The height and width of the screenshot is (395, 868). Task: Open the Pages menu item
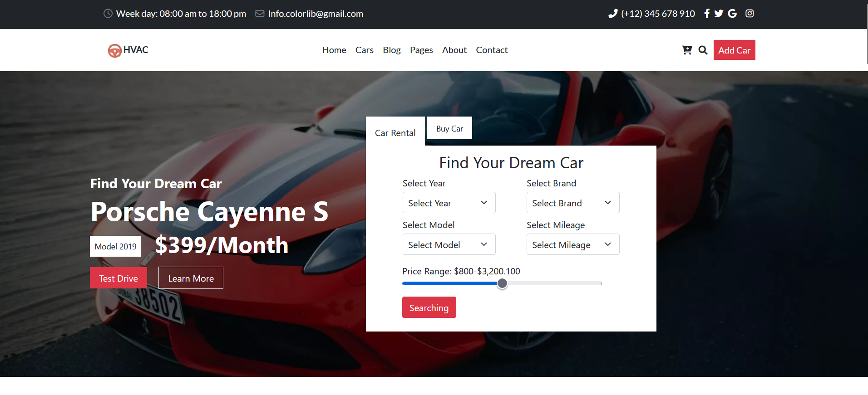pos(421,50)
